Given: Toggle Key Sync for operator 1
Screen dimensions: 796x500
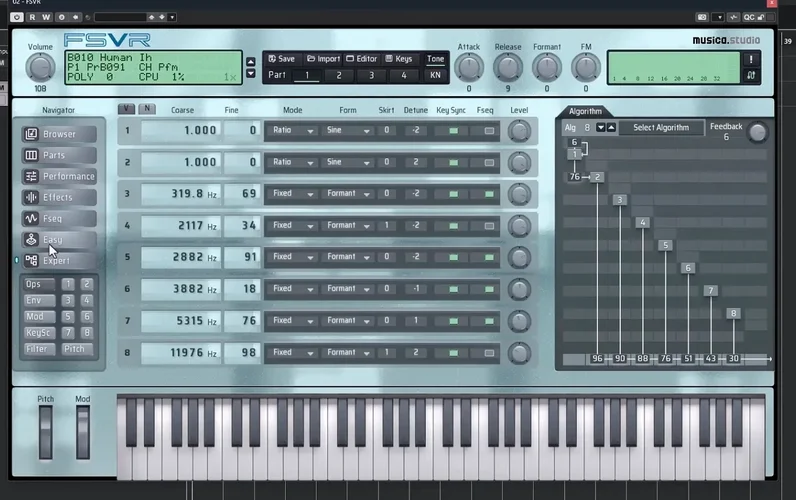Looking at the screenshot, I should [453, 131].
